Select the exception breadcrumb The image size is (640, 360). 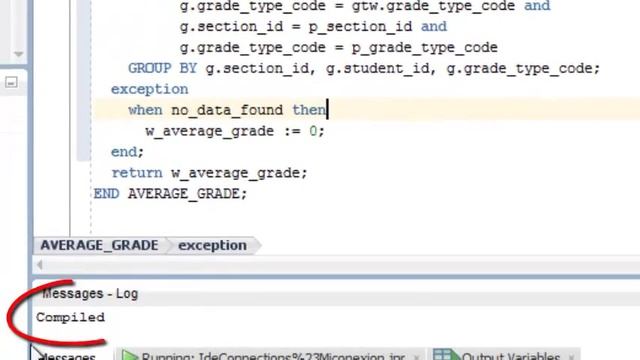pos(212,245)
